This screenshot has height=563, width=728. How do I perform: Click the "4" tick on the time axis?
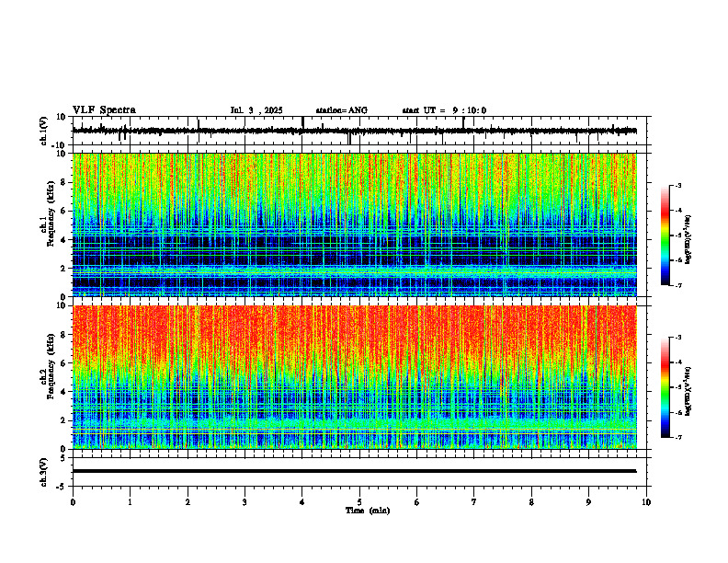click(302, 502)
